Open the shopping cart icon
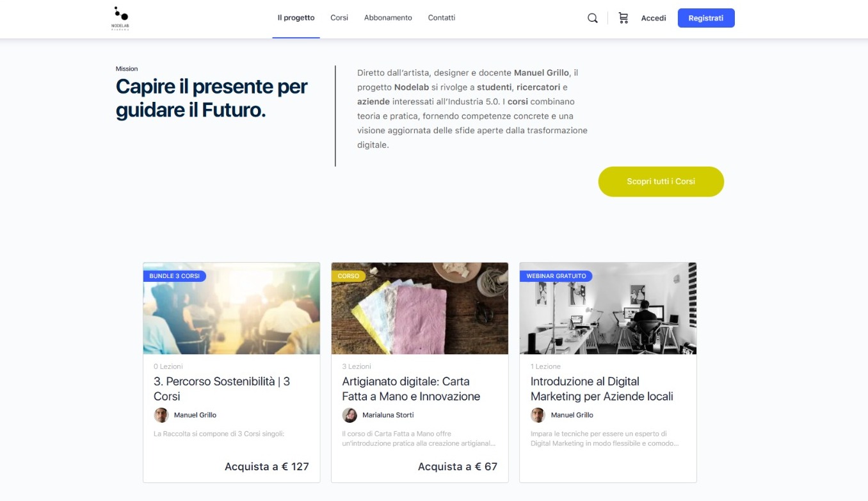This screenshot has height=501, width=868. (623, 18)
